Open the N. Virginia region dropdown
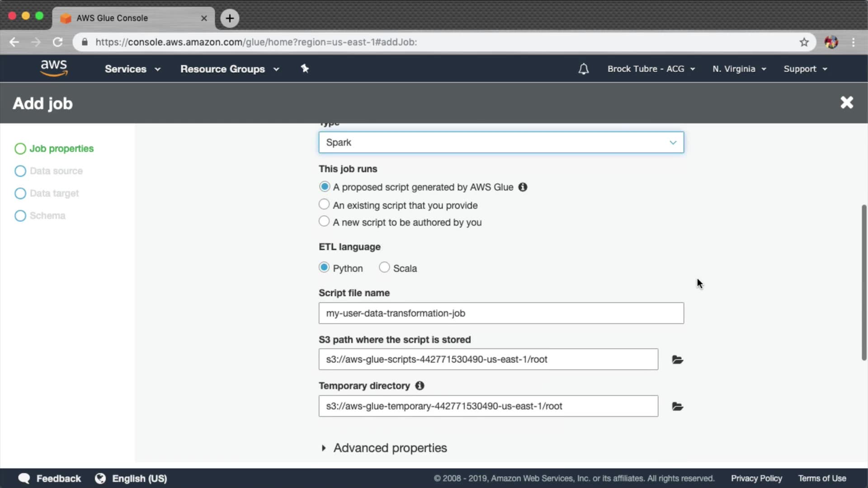 (739, 69)
